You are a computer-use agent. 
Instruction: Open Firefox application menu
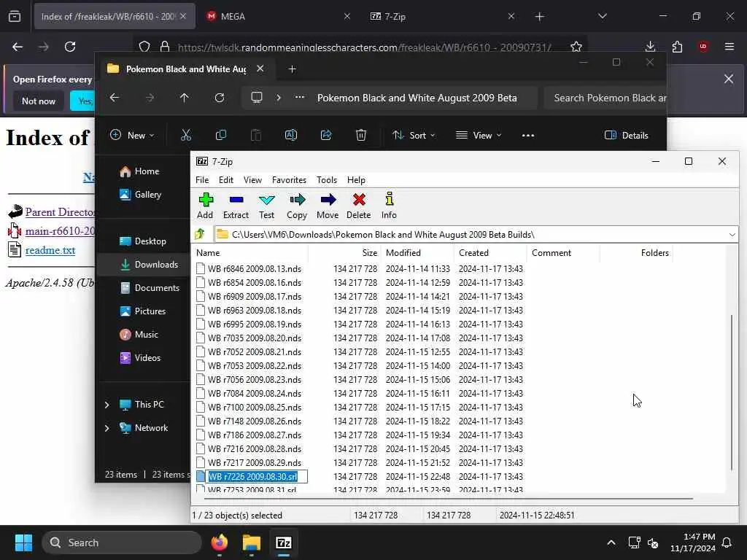point(729,47)
